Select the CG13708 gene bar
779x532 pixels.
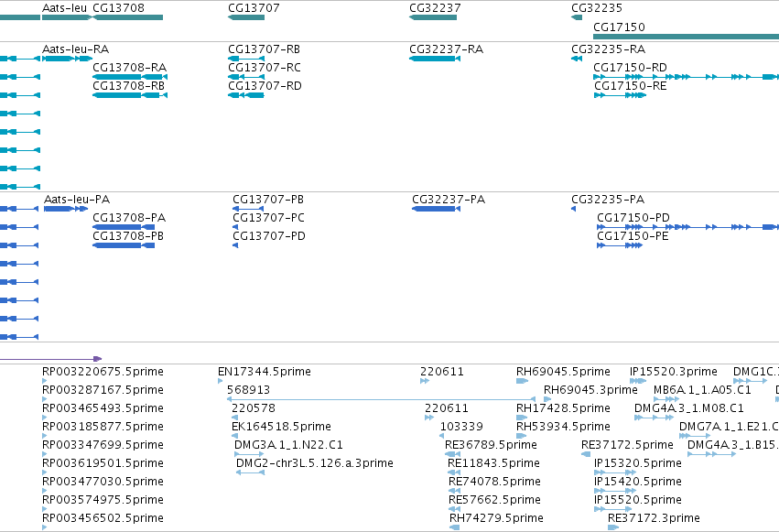pos(127,17)
